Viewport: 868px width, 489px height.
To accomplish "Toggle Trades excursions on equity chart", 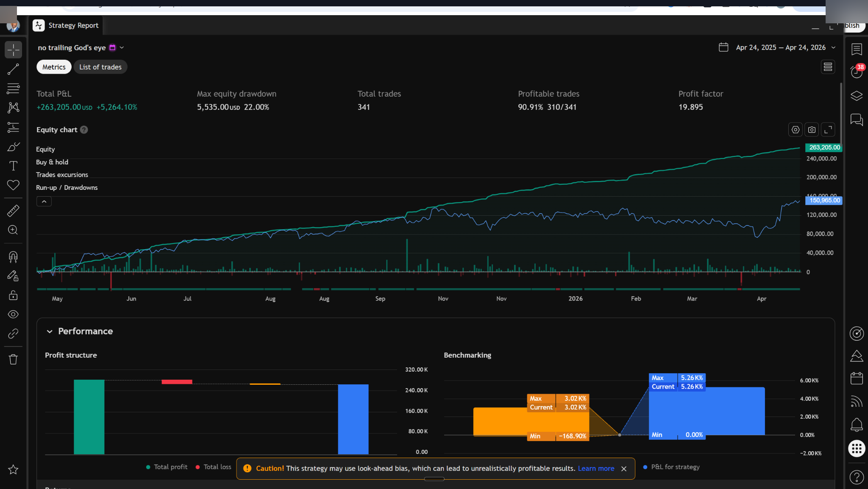I will click(62, 175).
